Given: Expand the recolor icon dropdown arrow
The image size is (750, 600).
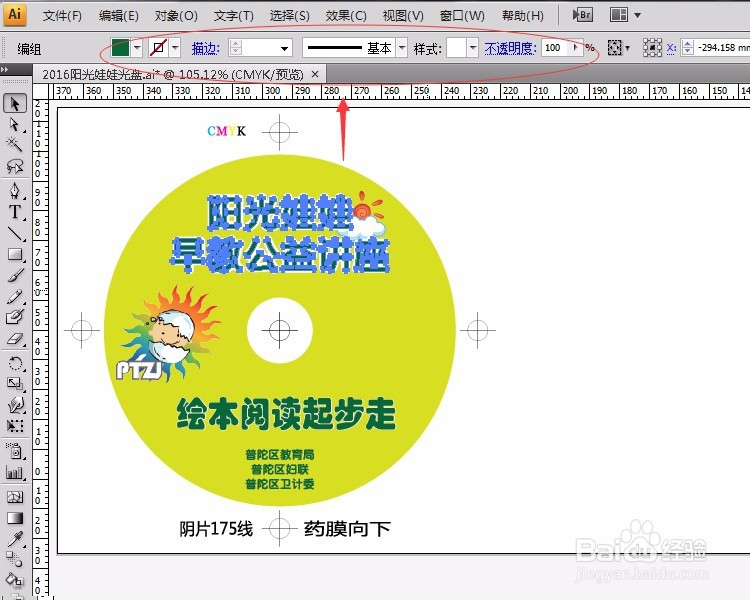Looking at the screenshot, I should point(627,48).
